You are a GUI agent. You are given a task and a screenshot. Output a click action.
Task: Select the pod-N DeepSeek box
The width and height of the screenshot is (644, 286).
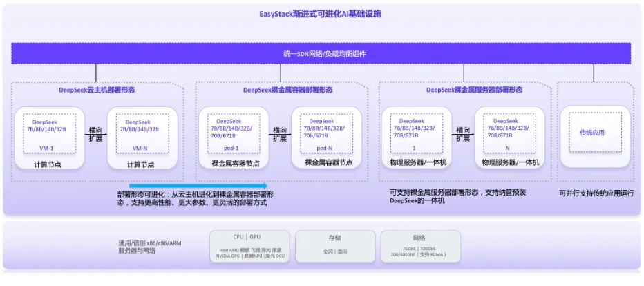click(327, 134)
